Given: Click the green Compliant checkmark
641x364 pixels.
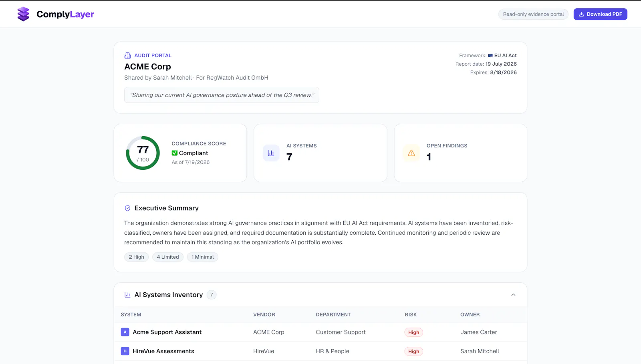Looking at the screenshot, I should [175, 153].
